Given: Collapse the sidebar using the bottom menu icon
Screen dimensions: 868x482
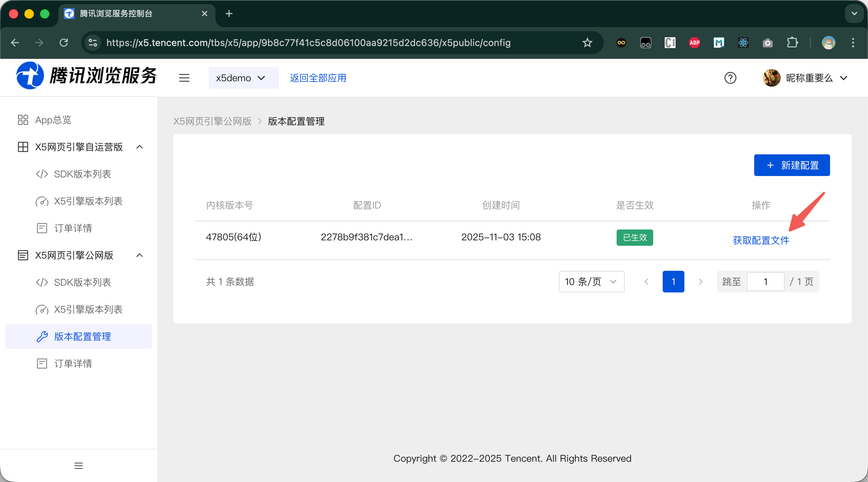Looking at the screenshot, I should click(x=78, y=466).
